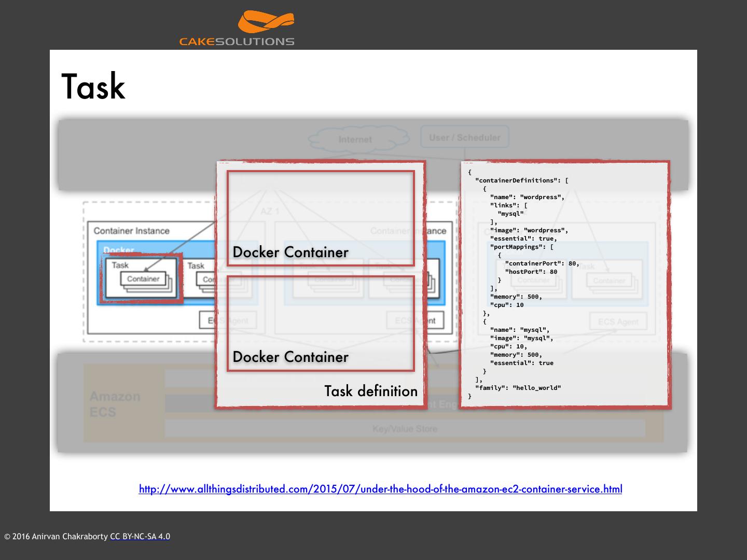Click the "containerDefinitions" line in the JSON
Screen dimensions: 747x560
pyautogui.click(x=522, y=180)
